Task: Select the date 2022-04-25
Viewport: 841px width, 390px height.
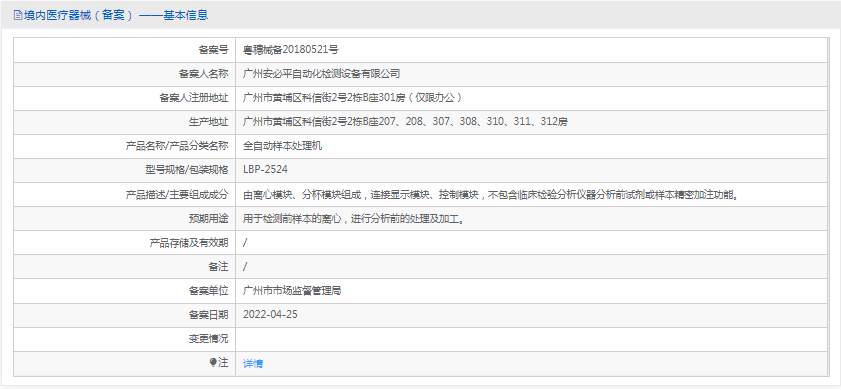Action: 270,315
